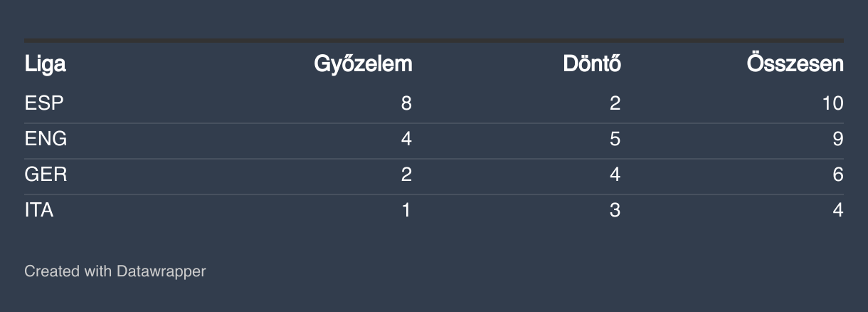868x312 pixels.
Task: Click GER Győzelem value 2
Action: coord(406,175)
